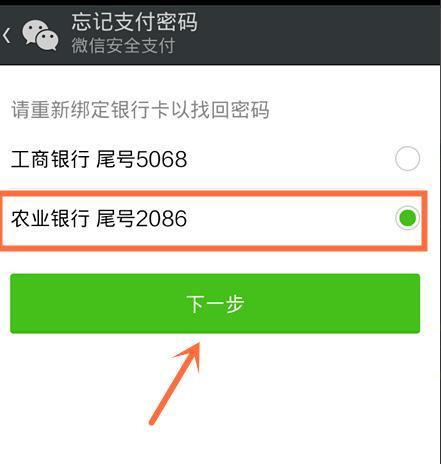
Task: Tap the 尾号5068 card number text
Action: click(x=142, y=159)
